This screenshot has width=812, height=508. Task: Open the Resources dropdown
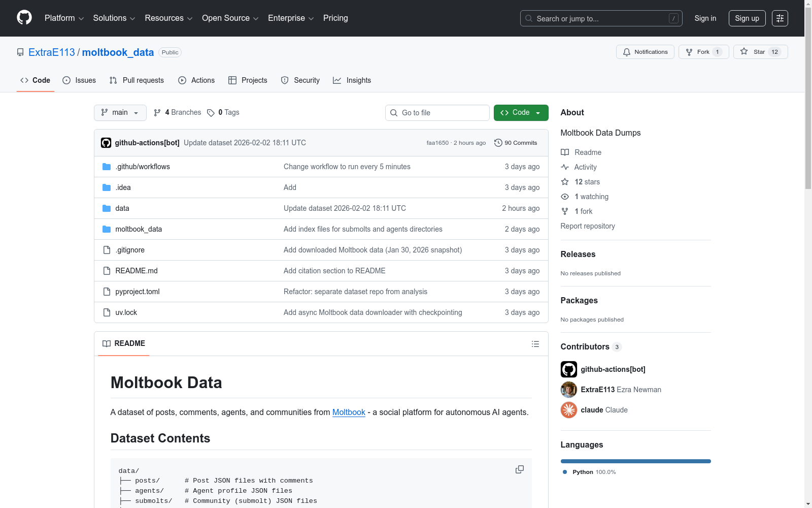coord(168,18)
